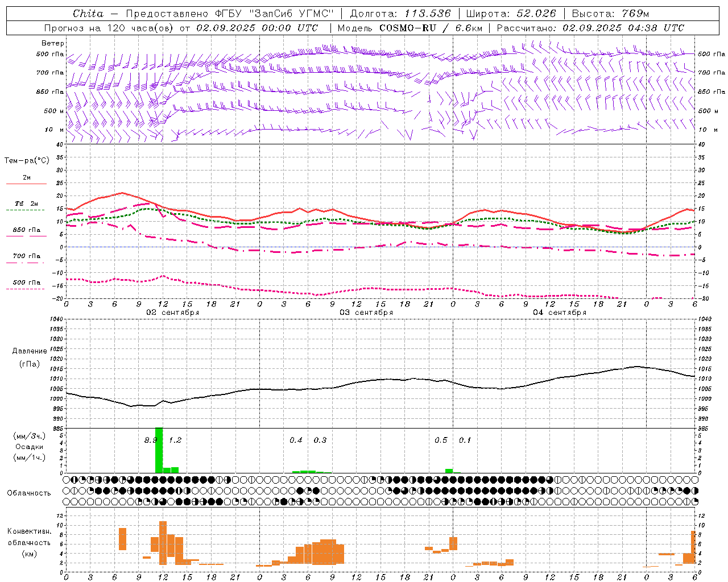The image size is (728, 582).
Task: Click the 'Конвективн.' convective cloud label
Action: [29, 531]
